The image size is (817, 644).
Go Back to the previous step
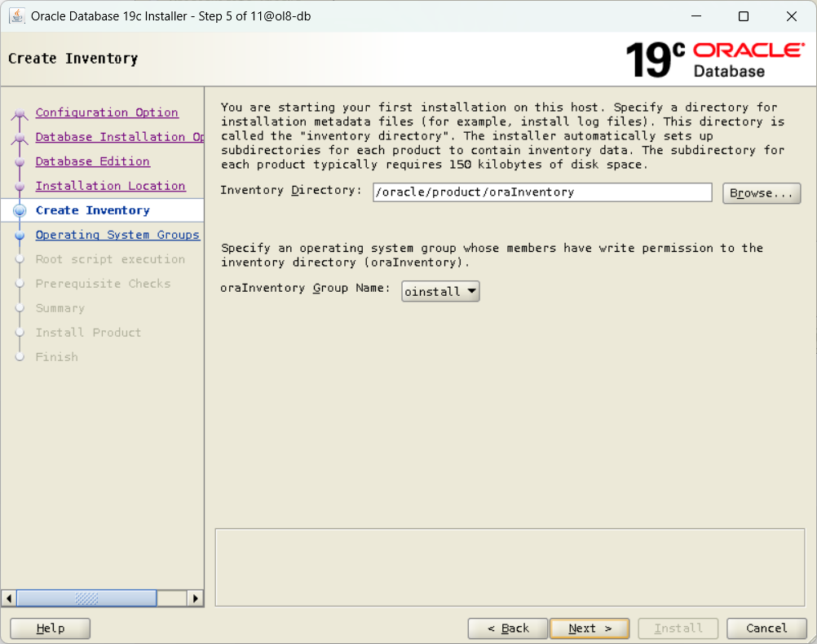[508, 629]
